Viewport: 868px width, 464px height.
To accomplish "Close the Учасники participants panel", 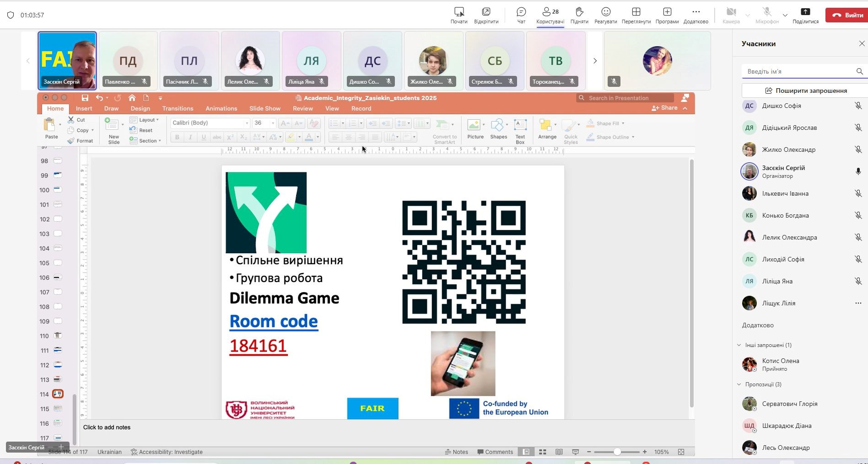I will [862, 44].
